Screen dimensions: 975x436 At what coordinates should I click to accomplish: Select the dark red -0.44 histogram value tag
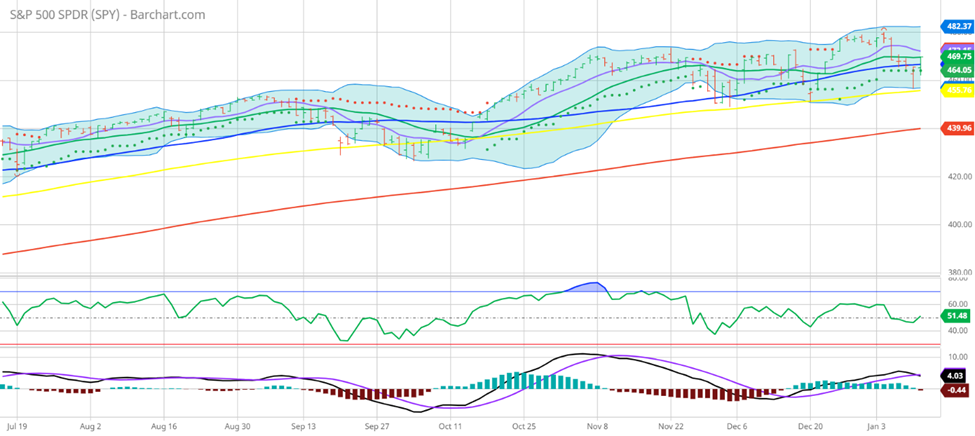pos(956,389)
